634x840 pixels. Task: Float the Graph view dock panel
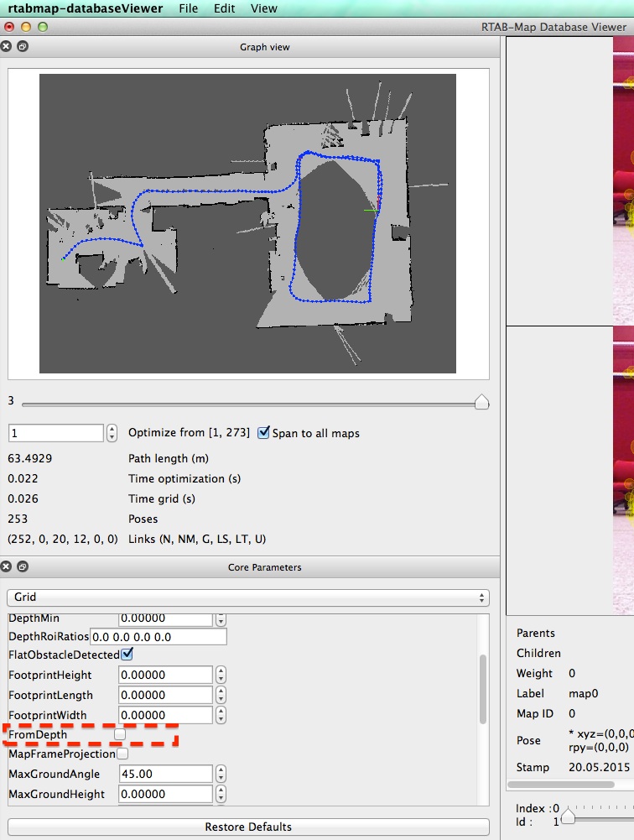(23, 47)
